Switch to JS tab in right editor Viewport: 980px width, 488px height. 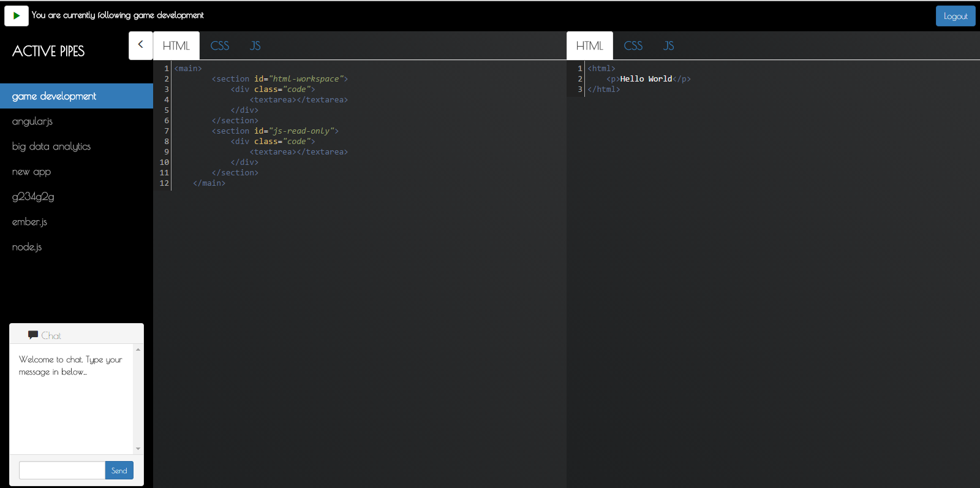pos(669,46)
